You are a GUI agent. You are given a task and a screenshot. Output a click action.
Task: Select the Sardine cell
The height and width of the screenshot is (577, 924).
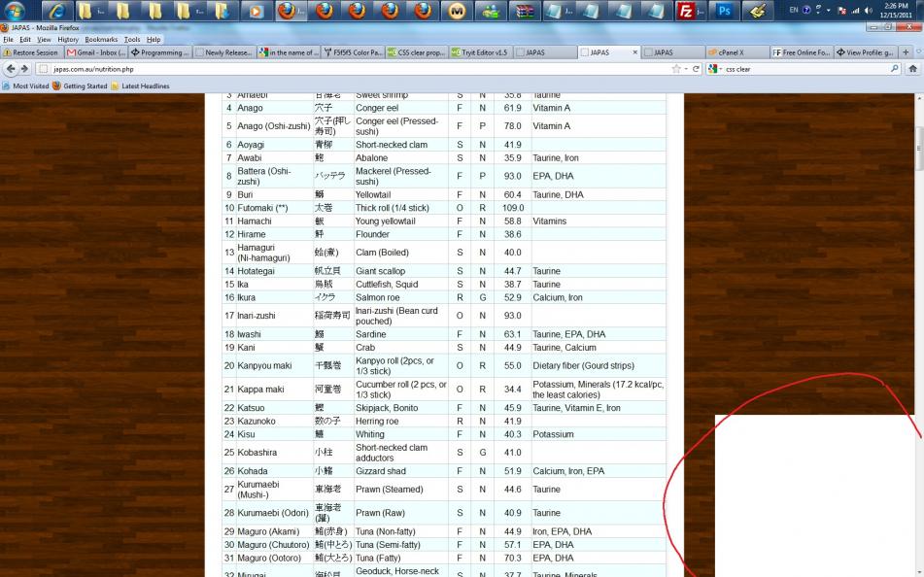click(400, 334)
